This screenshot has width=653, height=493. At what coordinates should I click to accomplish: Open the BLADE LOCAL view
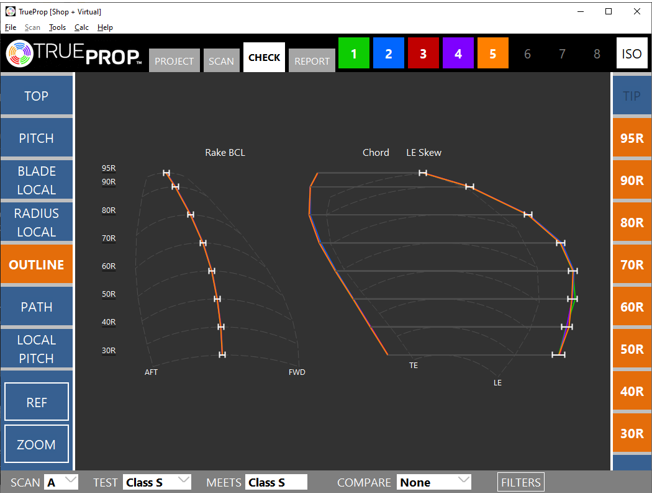click(36, 180)
